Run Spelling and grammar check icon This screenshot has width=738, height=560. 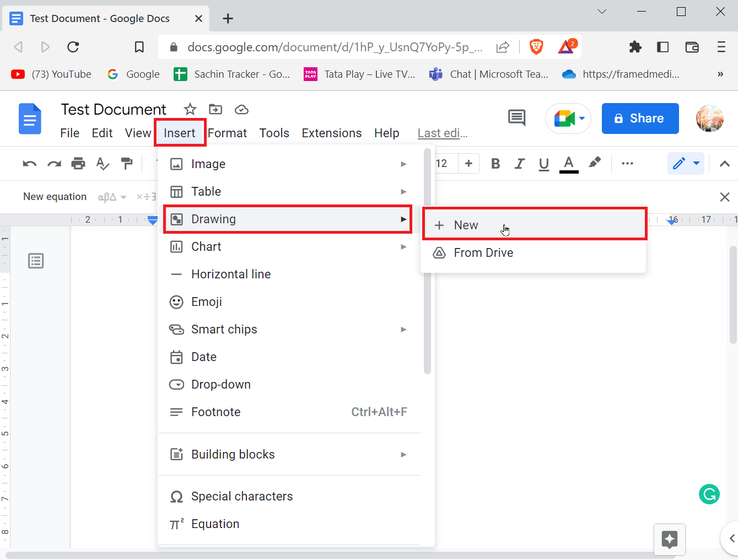pos(102,163)
